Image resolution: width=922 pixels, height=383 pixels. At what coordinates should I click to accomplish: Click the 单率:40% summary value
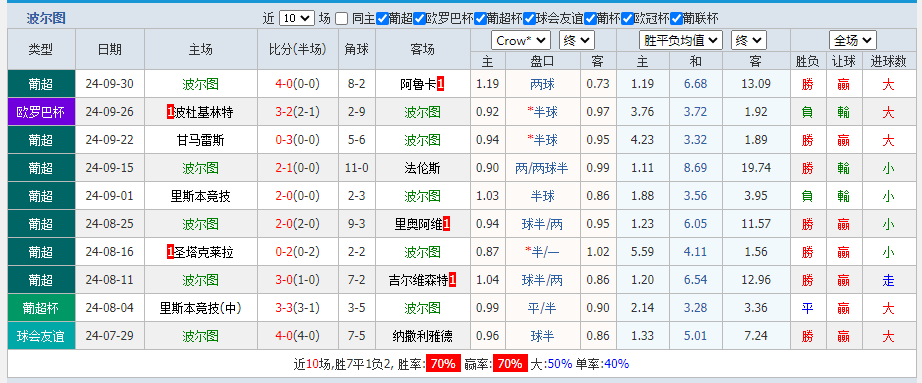[602, 364]
